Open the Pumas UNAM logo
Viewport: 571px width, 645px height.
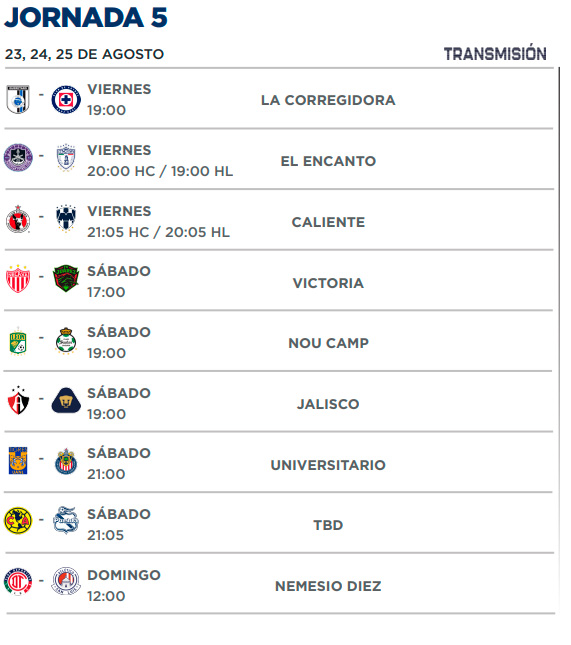pos(66,400)
